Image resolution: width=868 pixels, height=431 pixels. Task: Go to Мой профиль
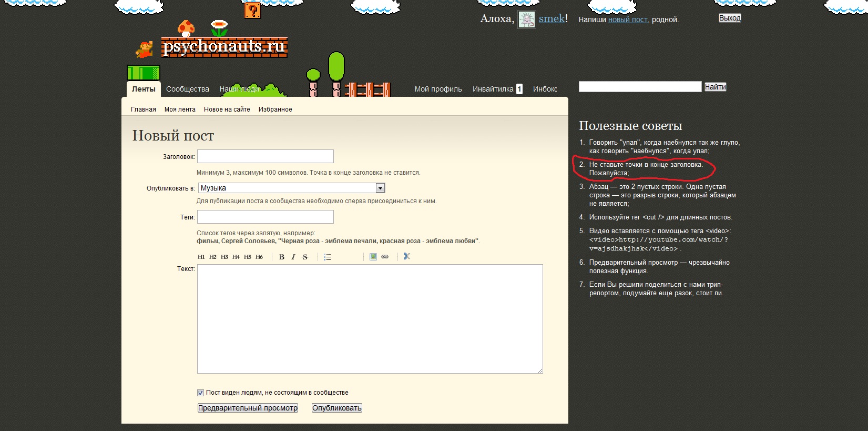click(x=438, y=89)
